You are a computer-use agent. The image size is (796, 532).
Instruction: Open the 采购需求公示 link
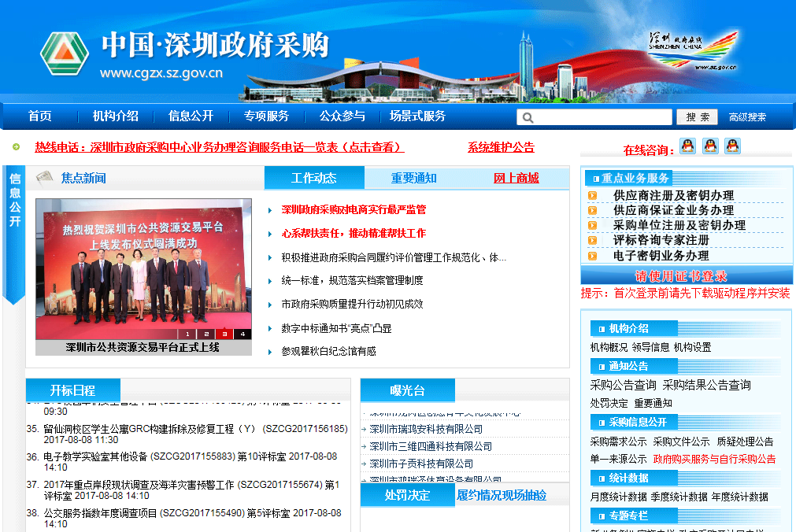click(x=618, y=441)
